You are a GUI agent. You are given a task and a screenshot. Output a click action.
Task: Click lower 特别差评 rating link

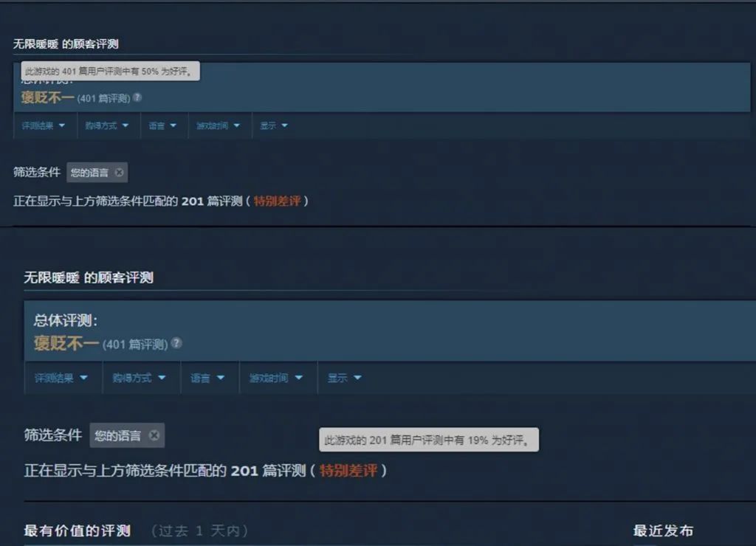pos(348,470)
